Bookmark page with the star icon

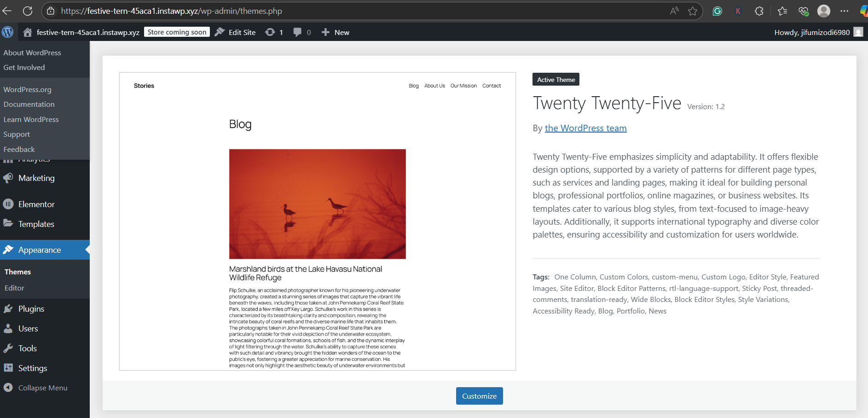coord(693,11)
